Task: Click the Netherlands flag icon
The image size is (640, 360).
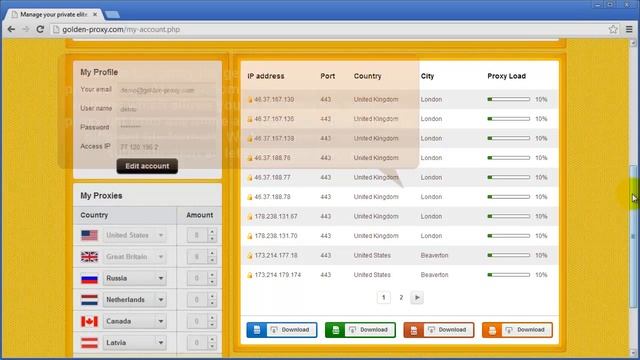Action: 89,300
